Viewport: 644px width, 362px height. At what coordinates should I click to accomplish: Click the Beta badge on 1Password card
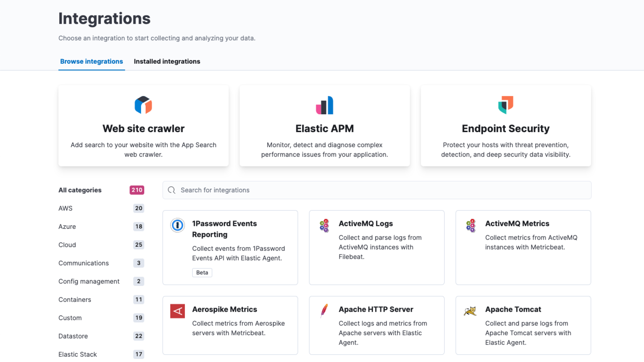[202, 273]
